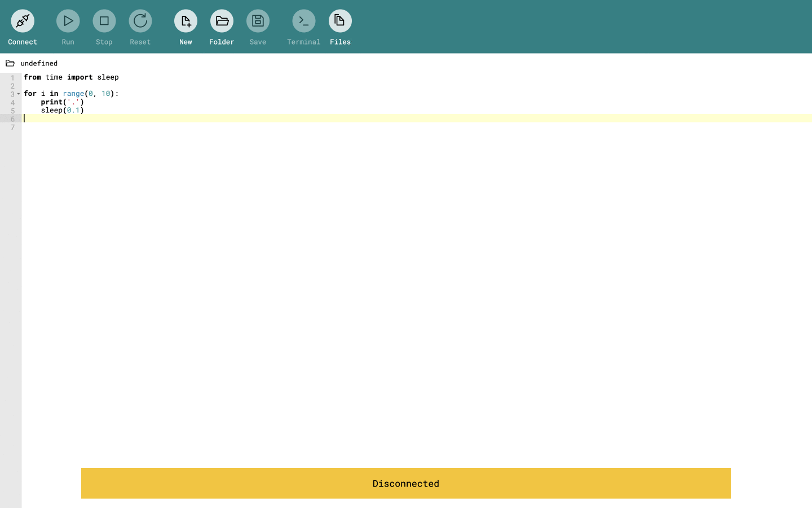Click the Save icon

pyautogui.click(x=258, y=20)
